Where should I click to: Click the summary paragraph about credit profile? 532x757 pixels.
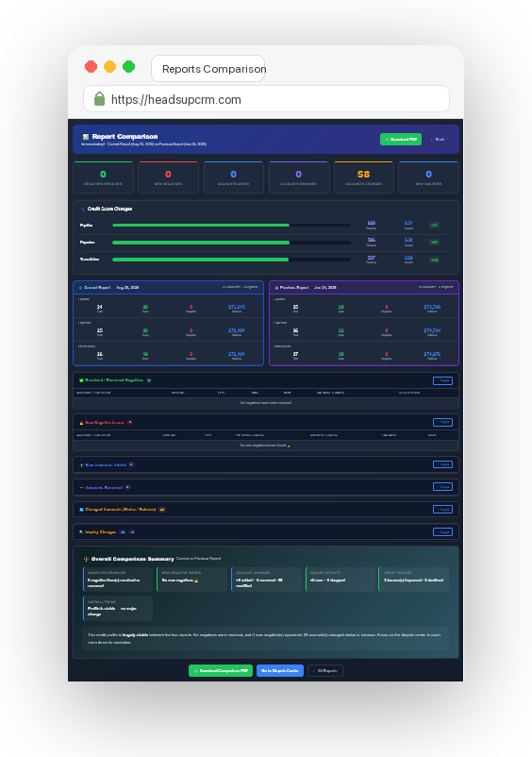[266, 638]
